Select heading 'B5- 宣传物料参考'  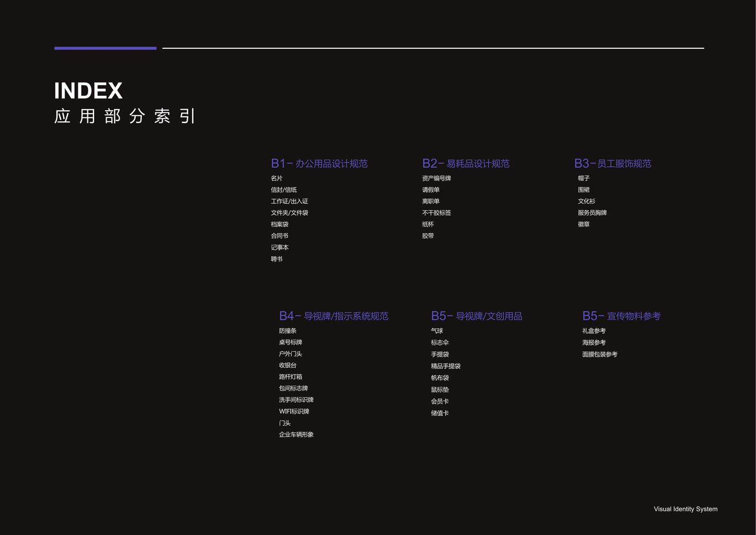click(622, 316)
